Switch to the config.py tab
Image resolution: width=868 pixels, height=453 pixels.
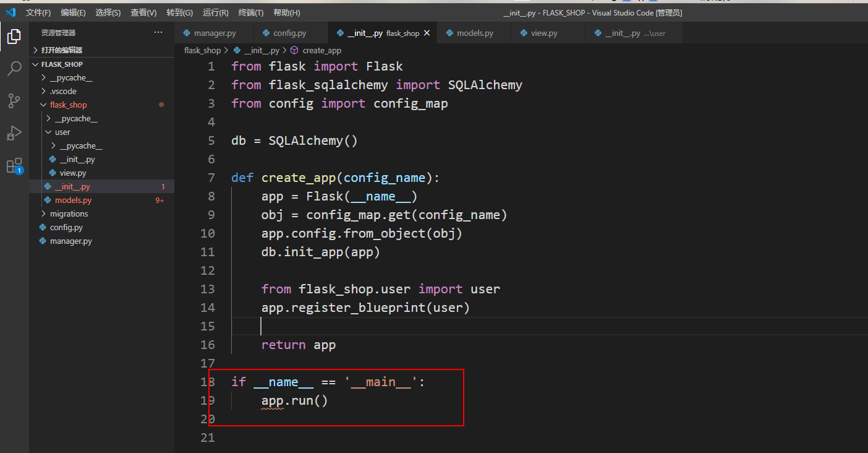[x=289, y=33]
